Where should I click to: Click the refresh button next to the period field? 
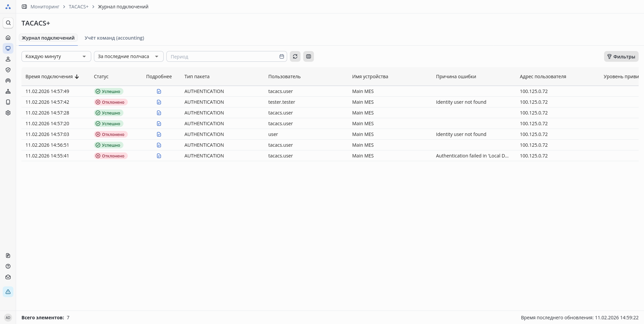tap(295, 56)
